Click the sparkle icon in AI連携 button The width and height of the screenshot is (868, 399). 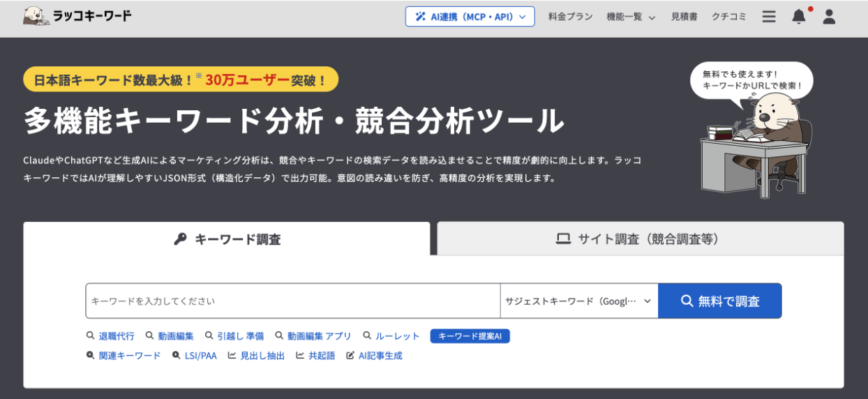(420, 17)
